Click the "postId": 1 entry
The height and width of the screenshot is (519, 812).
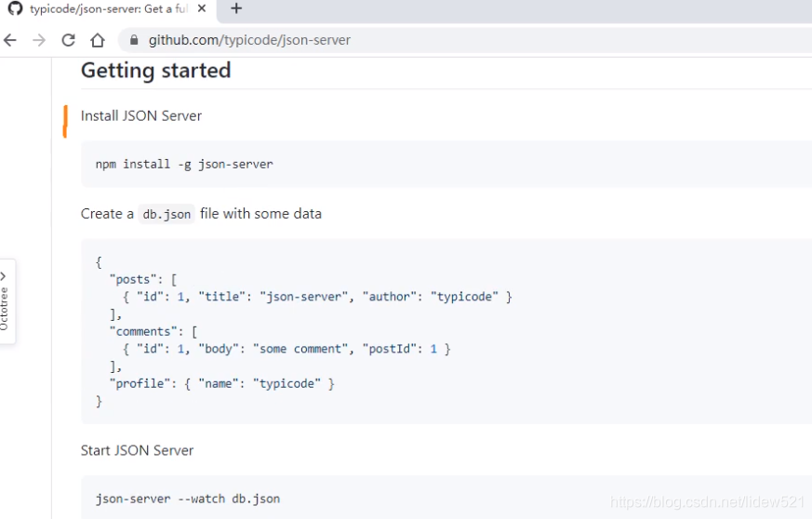399,349
